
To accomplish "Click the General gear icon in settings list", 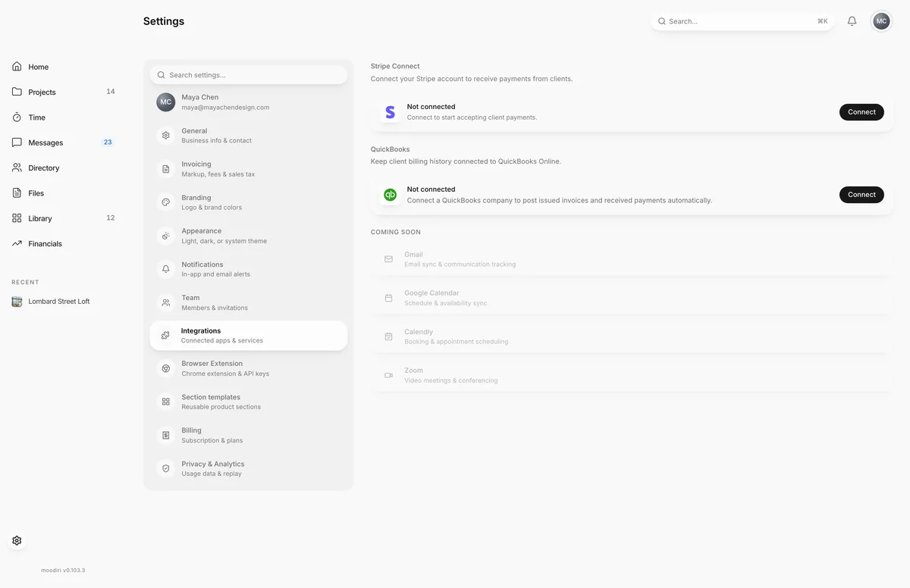I will (166, 136).
